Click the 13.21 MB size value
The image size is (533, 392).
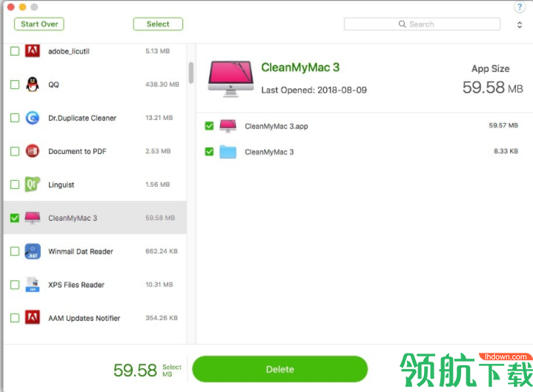159,118
